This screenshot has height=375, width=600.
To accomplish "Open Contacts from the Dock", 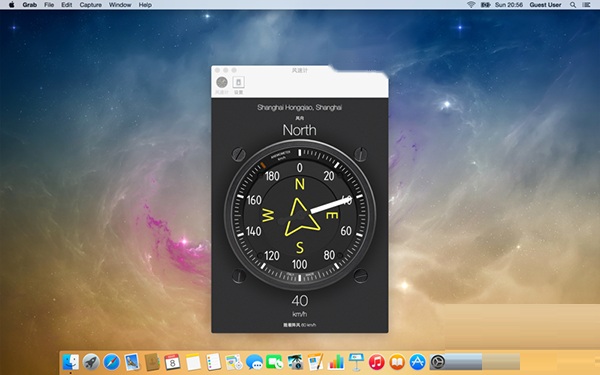I will pyautogui.click(x=152, y=362).
